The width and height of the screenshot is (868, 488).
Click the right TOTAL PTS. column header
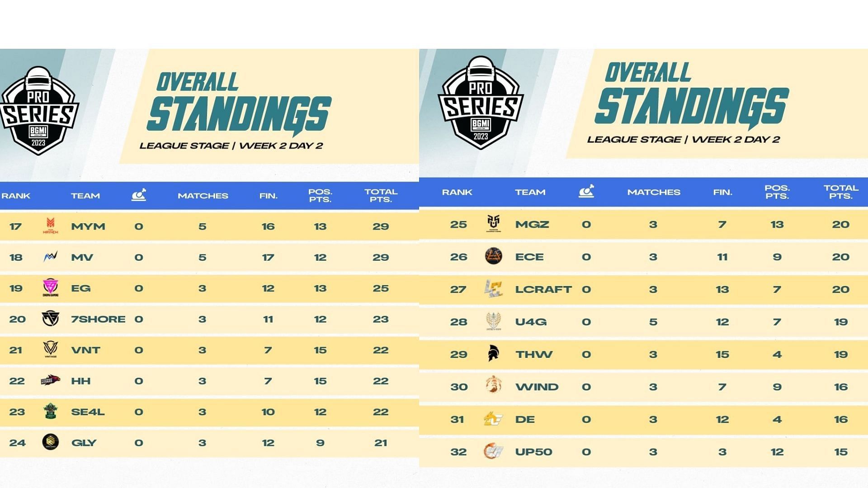[x=840, y=192]
